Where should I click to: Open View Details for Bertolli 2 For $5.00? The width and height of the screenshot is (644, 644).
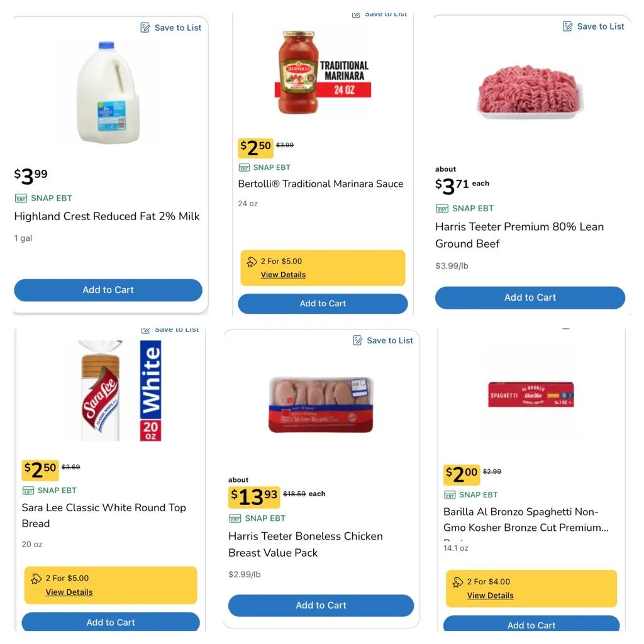click(x=283, y=275)
